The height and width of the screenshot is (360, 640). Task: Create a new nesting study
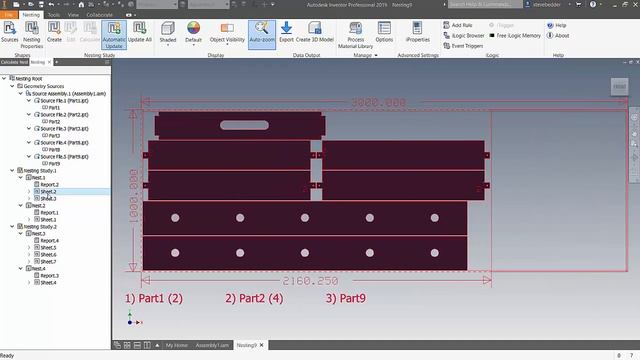point(54,32)
